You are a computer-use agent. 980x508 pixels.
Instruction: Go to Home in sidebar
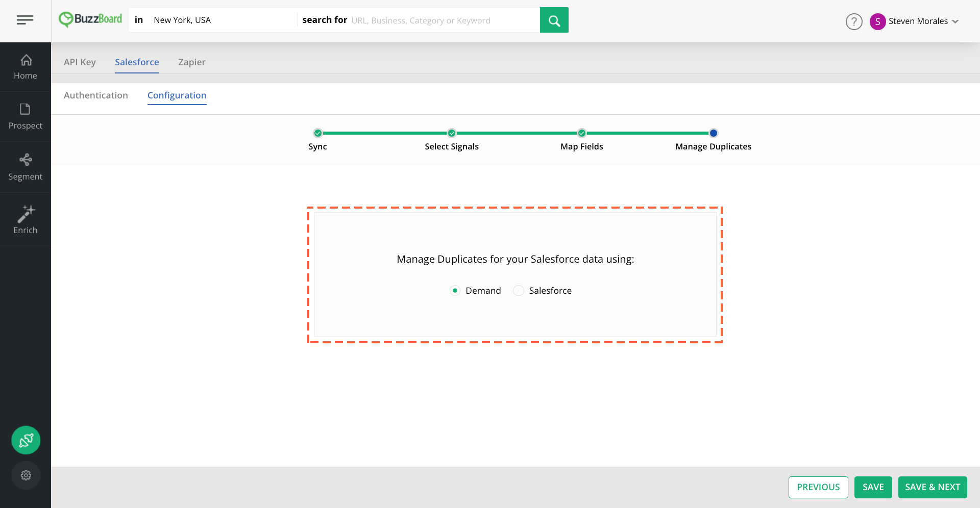[26, 67]
